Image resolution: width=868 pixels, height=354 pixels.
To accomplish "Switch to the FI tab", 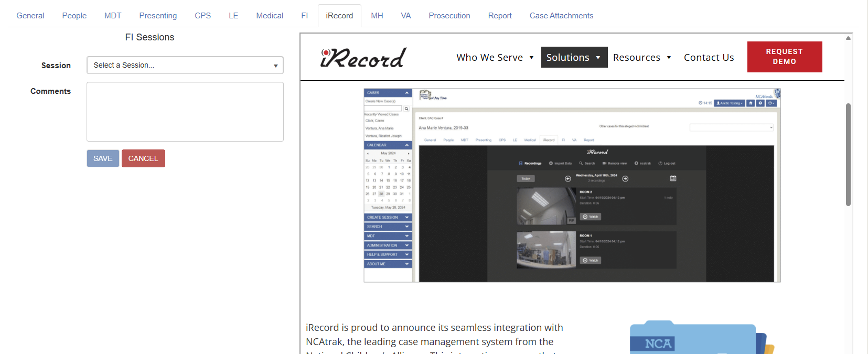I will [305, 16].
